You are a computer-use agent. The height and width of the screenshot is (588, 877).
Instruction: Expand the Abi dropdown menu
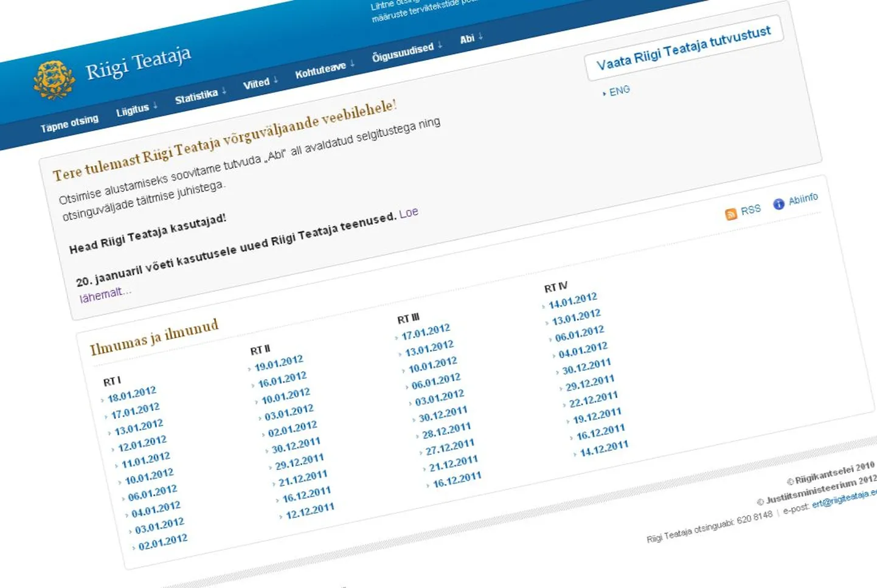[471, 38]
